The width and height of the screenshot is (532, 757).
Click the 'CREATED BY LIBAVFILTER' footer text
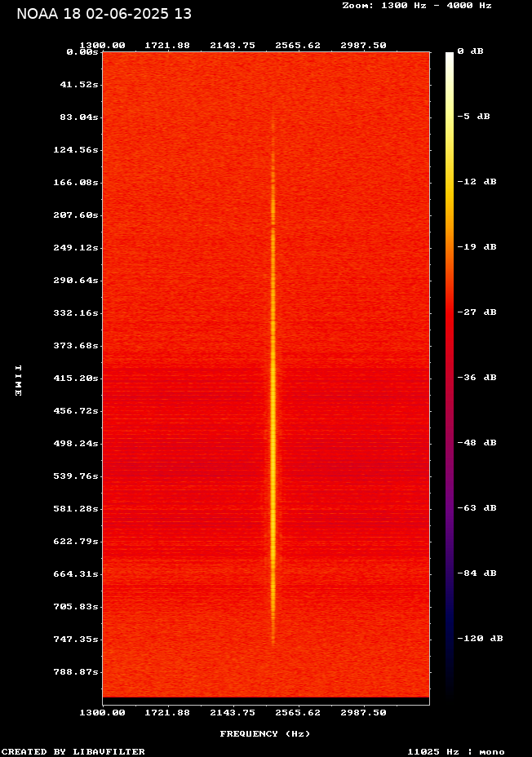[x=73, y=751]
